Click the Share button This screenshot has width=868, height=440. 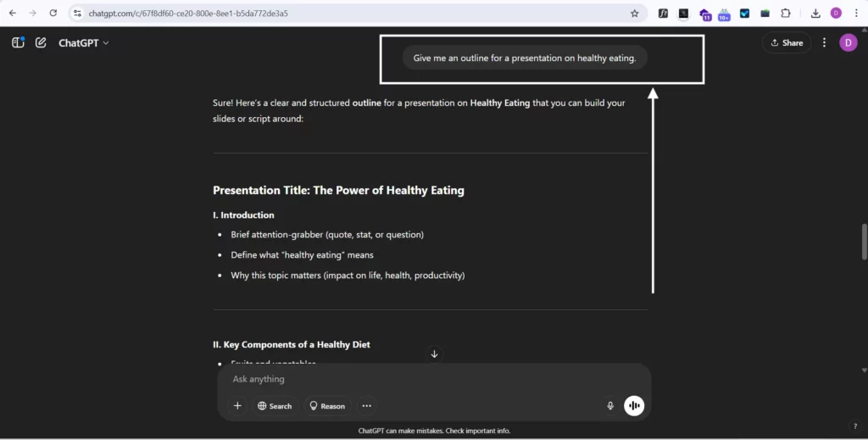coord(787,42)
